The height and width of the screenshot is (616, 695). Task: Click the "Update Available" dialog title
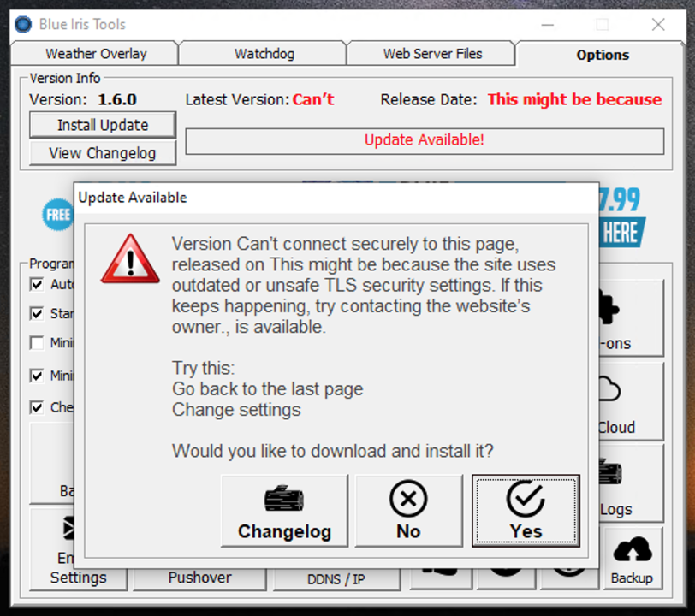pyautogui.click(x=133, y=198)
